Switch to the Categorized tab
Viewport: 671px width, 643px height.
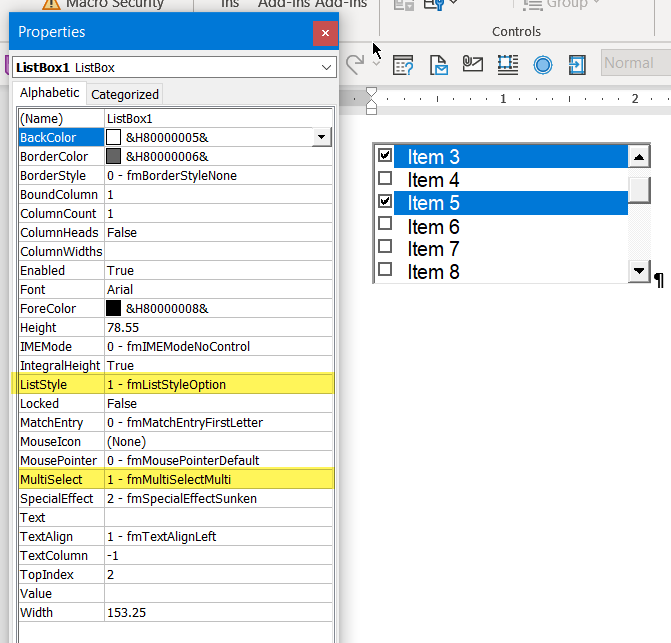click(x=125, y=95)
